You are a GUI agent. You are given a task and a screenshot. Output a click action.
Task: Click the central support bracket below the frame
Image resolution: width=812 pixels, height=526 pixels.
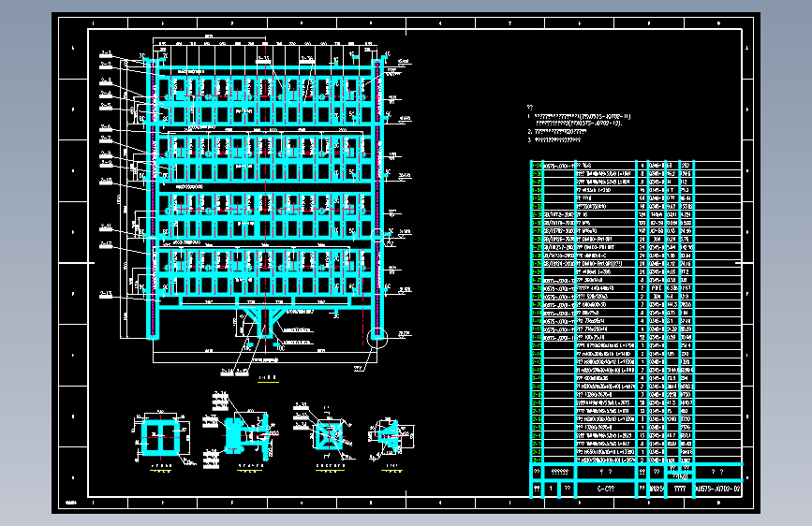(265, 324)
